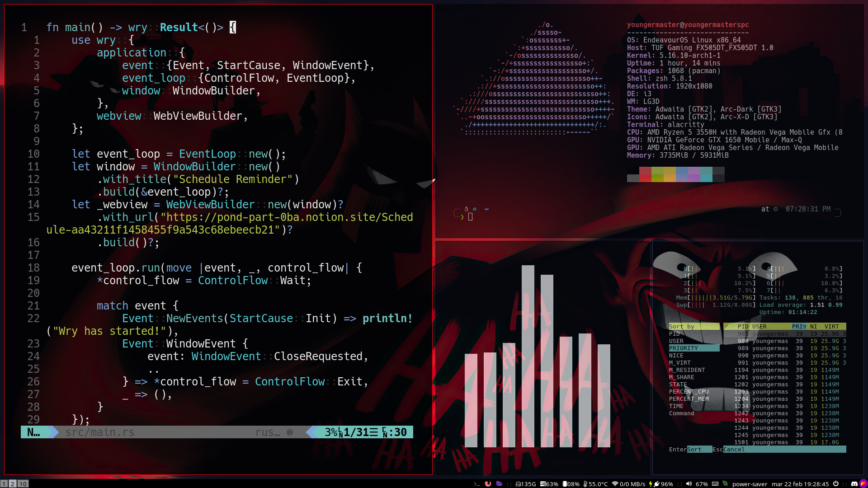Select PERCENT_CPU in htop sort list

[x=689, y=392]
